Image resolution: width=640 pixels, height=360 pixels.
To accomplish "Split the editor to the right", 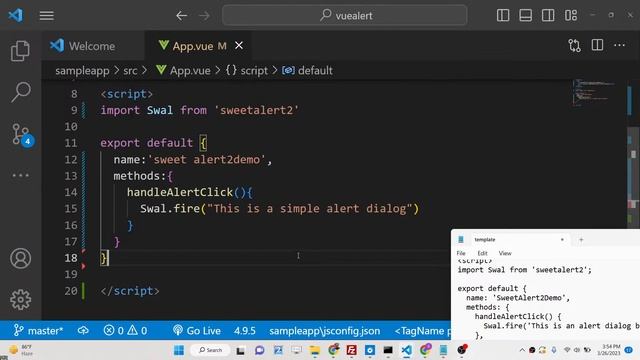I will 597,45.
